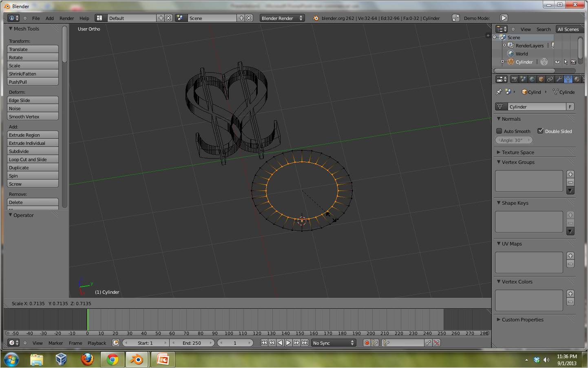
Task: Toggle use preview range clock icon
Action: 115,343
